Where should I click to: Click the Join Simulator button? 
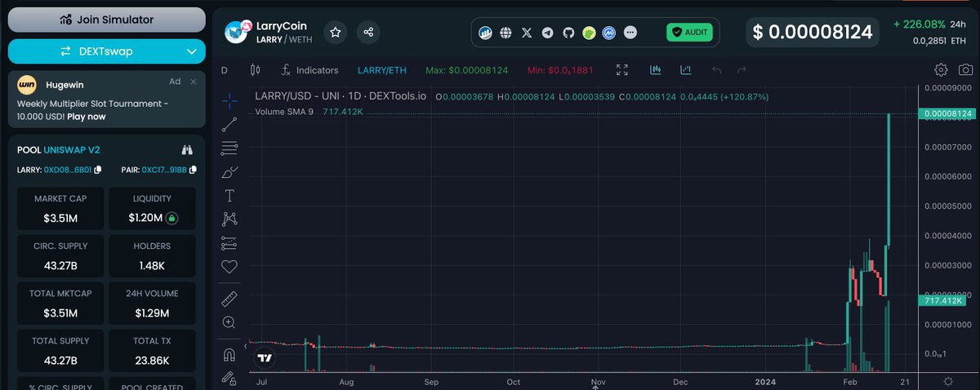(x=106, y=20)
